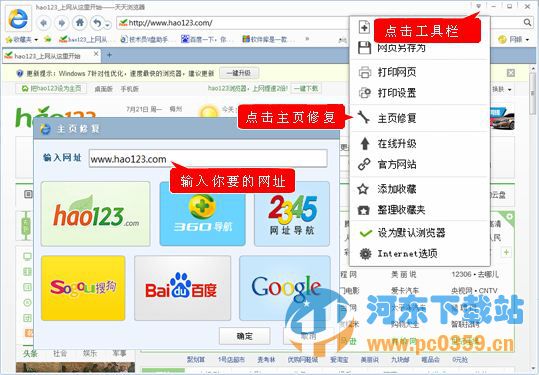Dismiss the update notification bar
Viewport: 539px width, 375px height.
511,73
